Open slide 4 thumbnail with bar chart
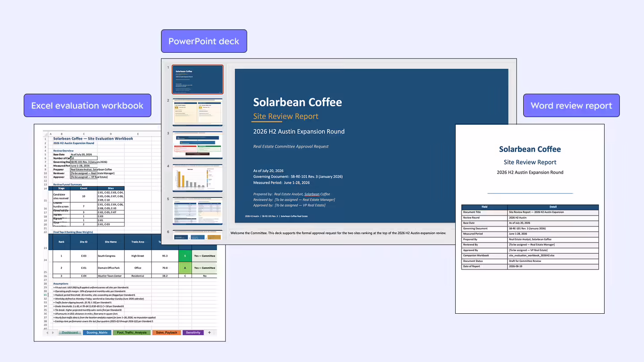Screen dimensions: 644x362 coord(197,178)
